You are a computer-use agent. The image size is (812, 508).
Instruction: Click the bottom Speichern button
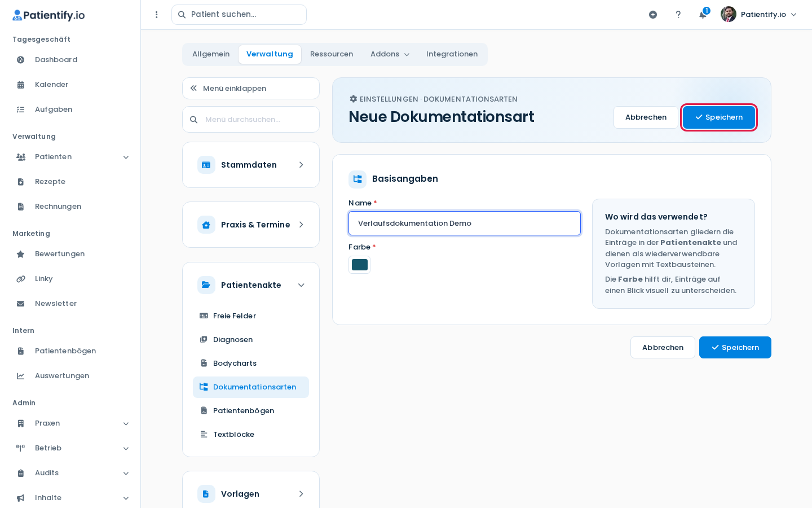click(x=735, y=348)
